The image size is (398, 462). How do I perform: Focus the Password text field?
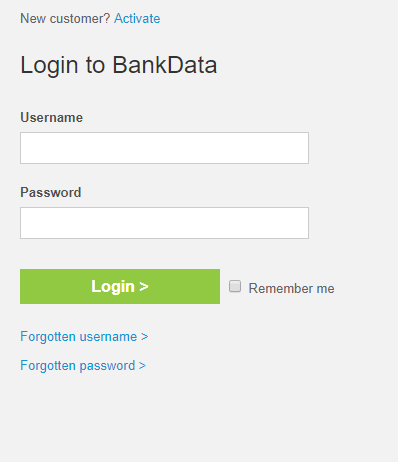pyautogui.click(x=164, y=223)
